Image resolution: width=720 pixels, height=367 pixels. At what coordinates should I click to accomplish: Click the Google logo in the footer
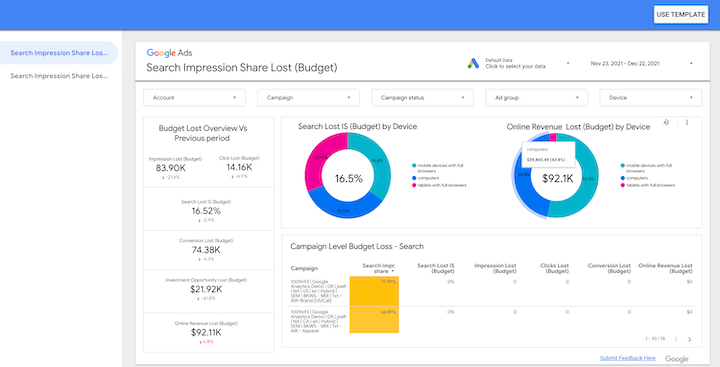[676, 359]
